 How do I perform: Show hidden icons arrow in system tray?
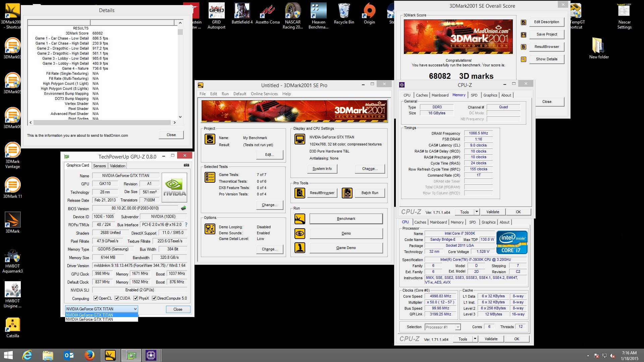(x=588, y=356)
